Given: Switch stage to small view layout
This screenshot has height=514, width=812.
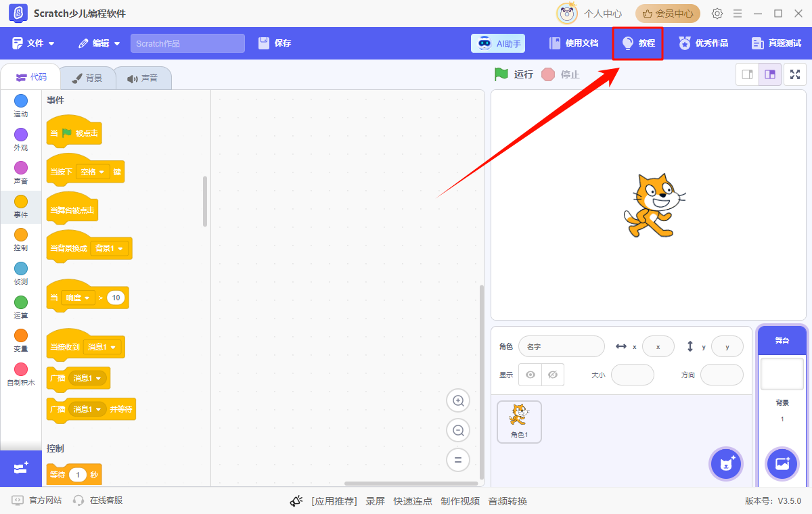Looking at the screenshot, I should point(747,74).
